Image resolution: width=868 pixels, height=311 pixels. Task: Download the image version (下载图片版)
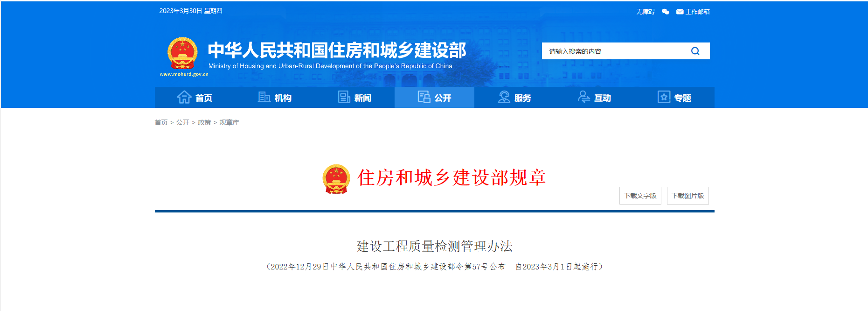tap(687, 196)
